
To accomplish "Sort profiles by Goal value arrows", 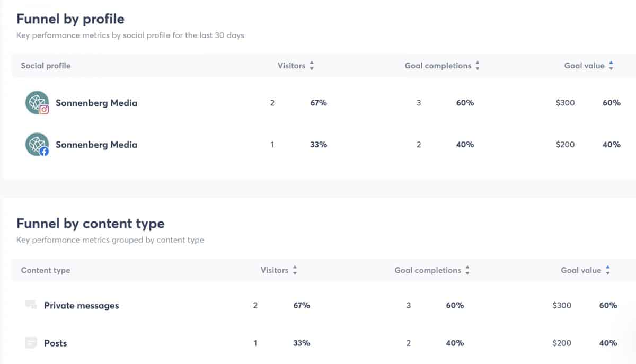I will (x=611, y=66).
